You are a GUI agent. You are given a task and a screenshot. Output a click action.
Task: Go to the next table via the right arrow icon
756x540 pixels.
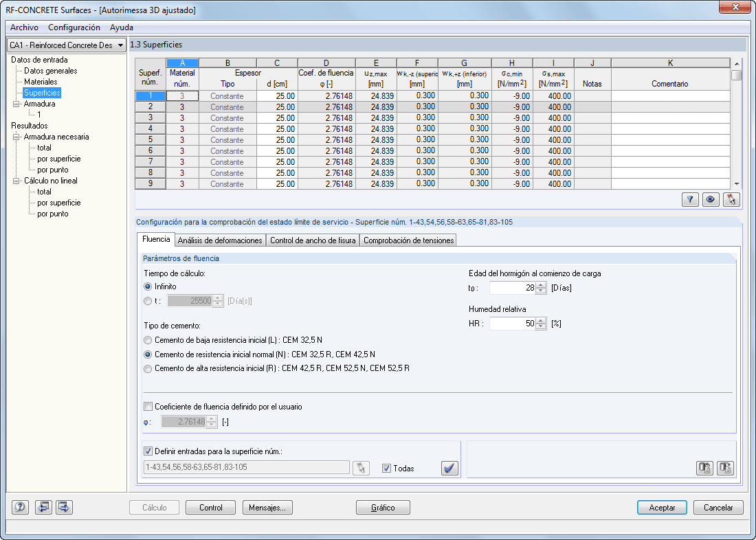[64, 507]
